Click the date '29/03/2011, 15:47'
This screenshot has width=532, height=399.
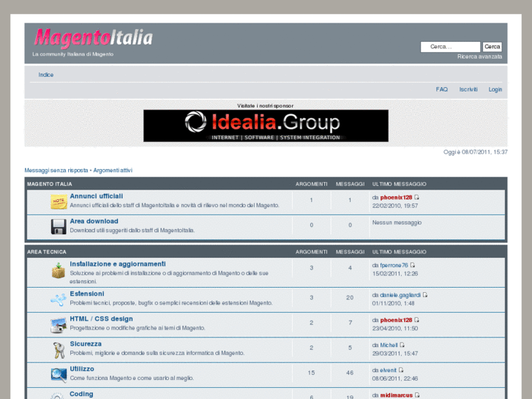395,354
